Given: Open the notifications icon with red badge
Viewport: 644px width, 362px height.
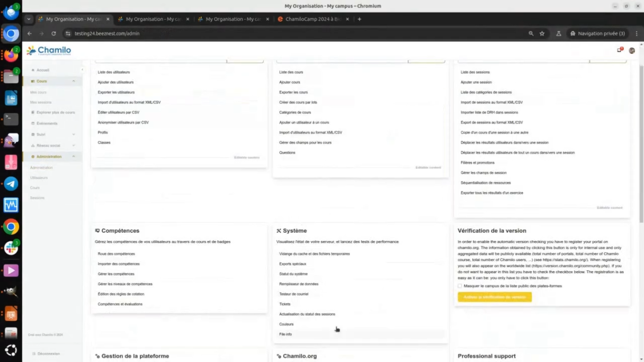Looking at the screenshot, I should point(619,50).
